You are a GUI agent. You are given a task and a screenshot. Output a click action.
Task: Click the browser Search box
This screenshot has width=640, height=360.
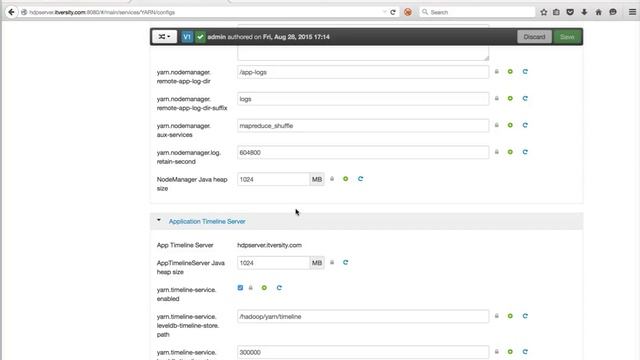coord(478,12)
